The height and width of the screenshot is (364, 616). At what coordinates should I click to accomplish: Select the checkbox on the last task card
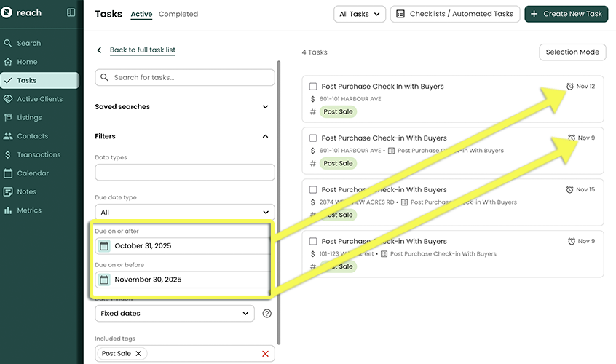pyautogui.click(x=313, y=242)
